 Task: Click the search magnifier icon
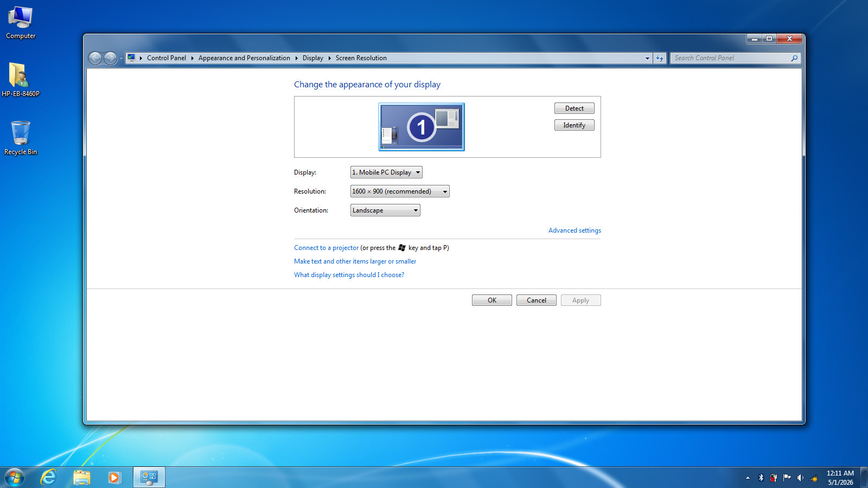pos(794,58)
